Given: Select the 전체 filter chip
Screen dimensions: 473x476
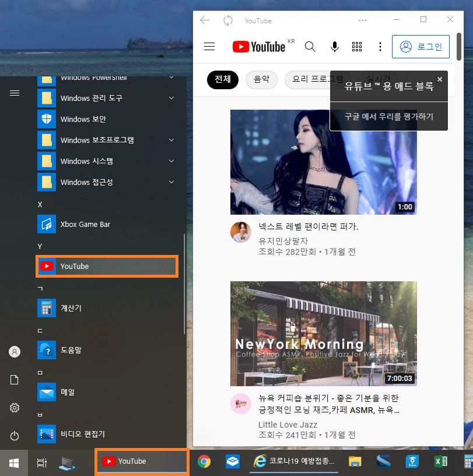Looking at the screenshot, I should pyautogui.click(x=223, y=79).
